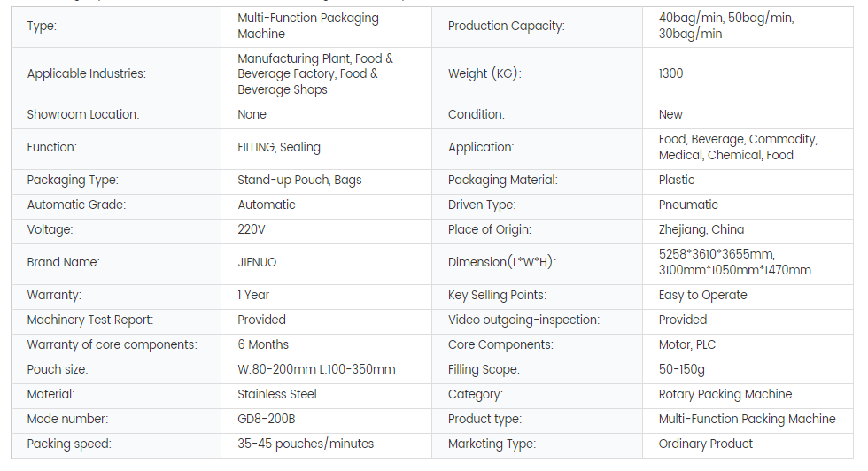Viewport: 868px width, 471px height.
Task: Select the 'GD8-200B' mode number value
Action: [266, 419]
